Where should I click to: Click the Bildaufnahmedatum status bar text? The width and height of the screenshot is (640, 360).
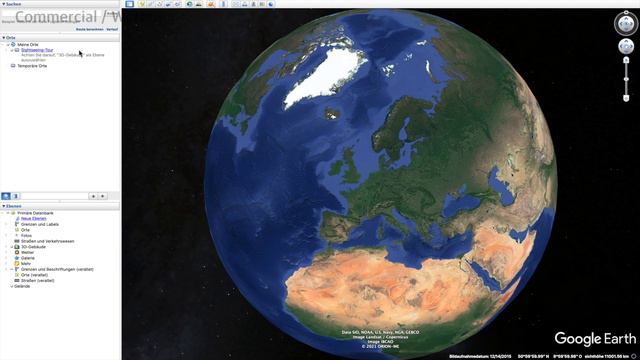click(x=480, y=356)
